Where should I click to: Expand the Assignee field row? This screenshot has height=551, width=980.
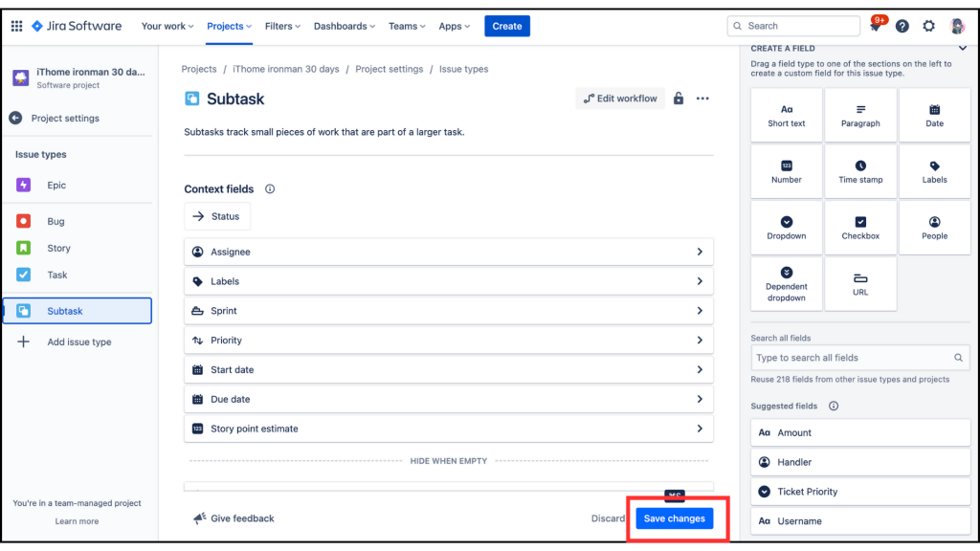point(448,252)
